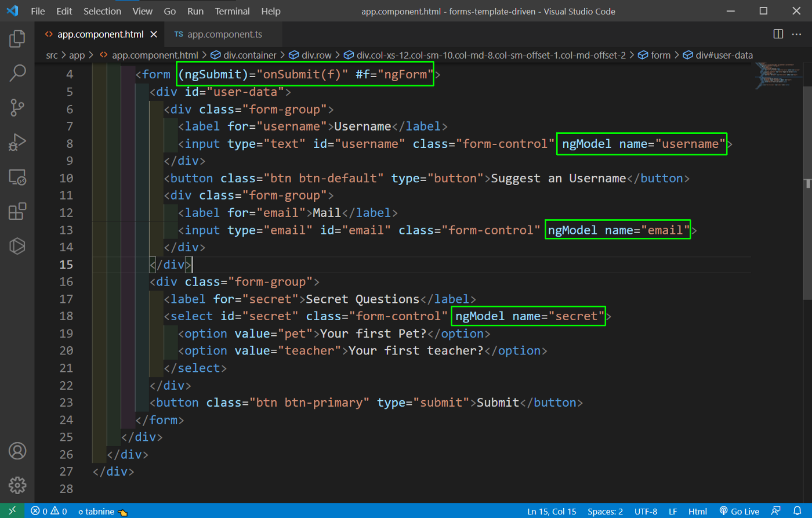812x518 pixels.
Task: Click name="secret" on line 18
Action: pos(559,316)
